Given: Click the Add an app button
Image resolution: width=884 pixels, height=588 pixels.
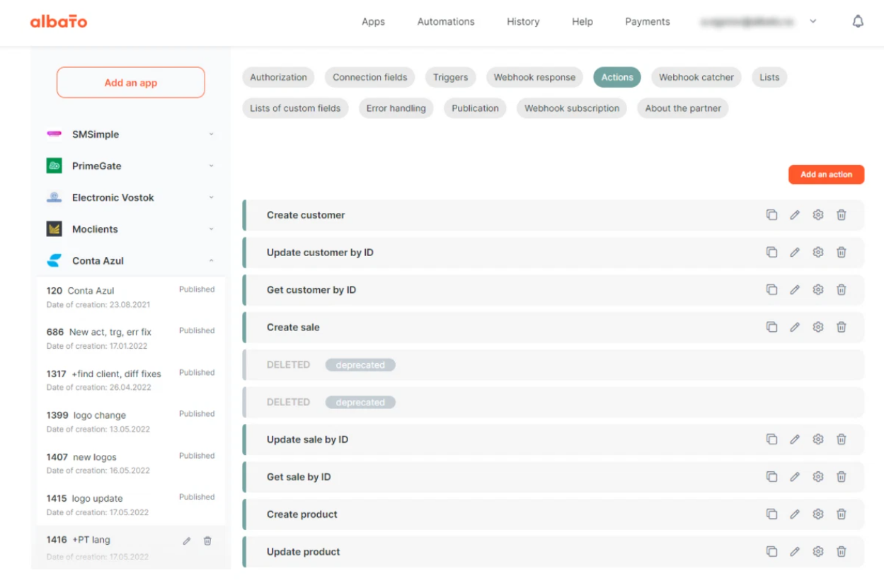Looking at the screenshot, I should [130, 82].
